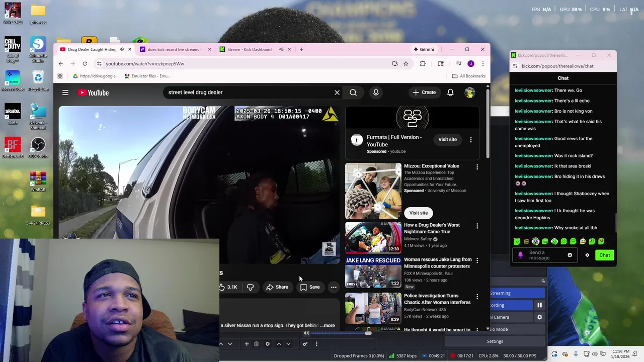Open Chrome profile avatar J
Viewport: 644px width, 362px height.
471,64
